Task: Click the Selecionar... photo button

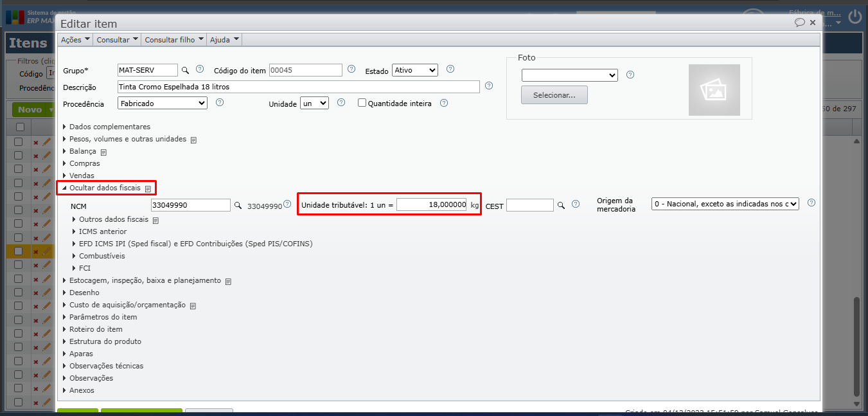Action: pyautogui.click(x=554, y=95)
